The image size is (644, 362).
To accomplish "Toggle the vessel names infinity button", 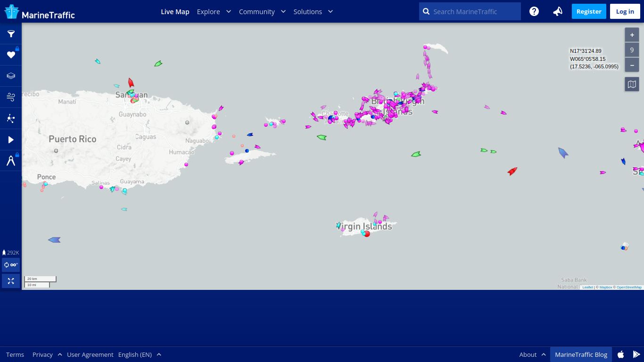I will coord(11,265).
